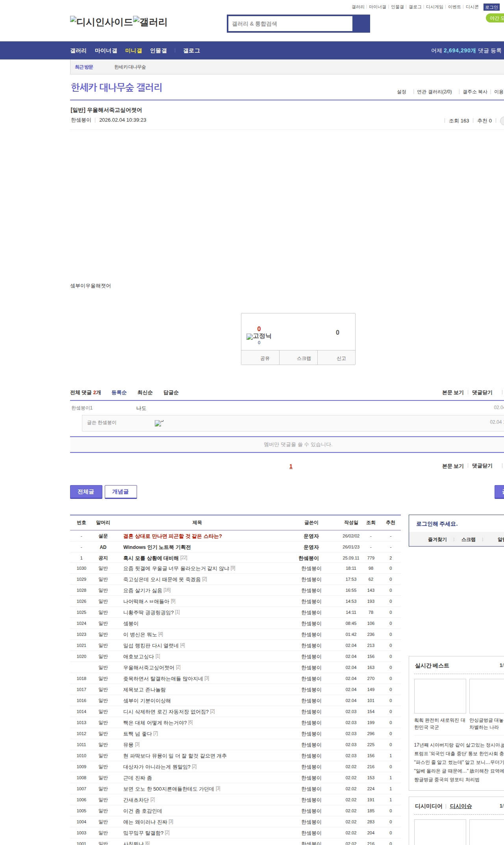Click the blue search button beside search field
Viewport: 504px width, 845px height.
tap(361, 24)
